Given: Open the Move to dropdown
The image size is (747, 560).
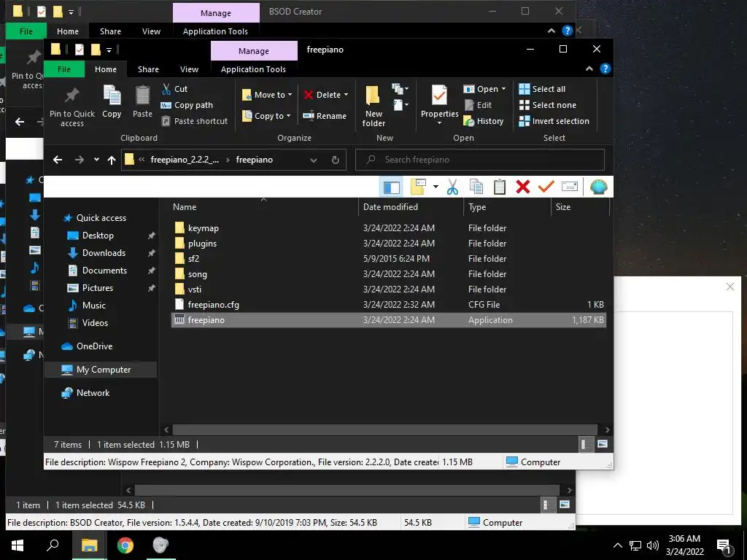Looking at the screenshot, I should (x=267, y=95).
